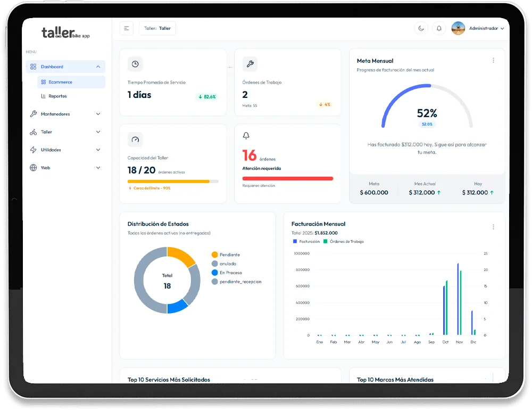Click the Administrador profile avatar
Image resolution: width=532 pixels, height=410 pixels.
click(x=458, y=28)
